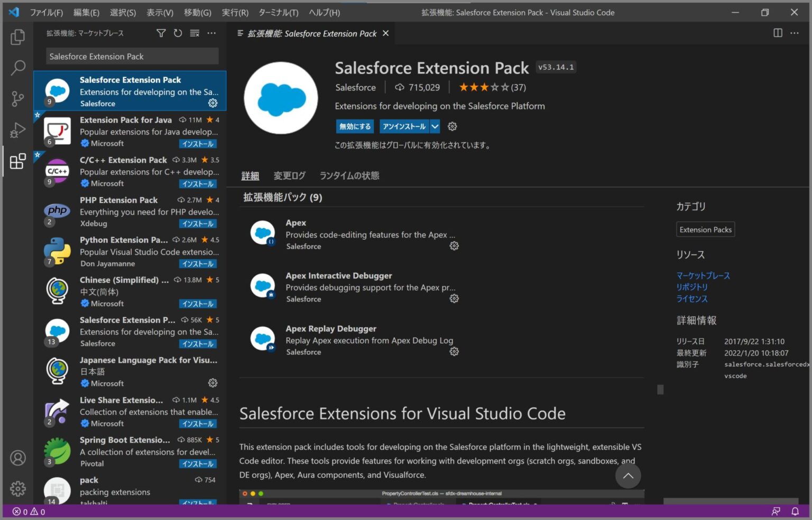This screenshot has width=812, height=520.
Task: Open the Search view in the activity bar
Action: point(18,68)
